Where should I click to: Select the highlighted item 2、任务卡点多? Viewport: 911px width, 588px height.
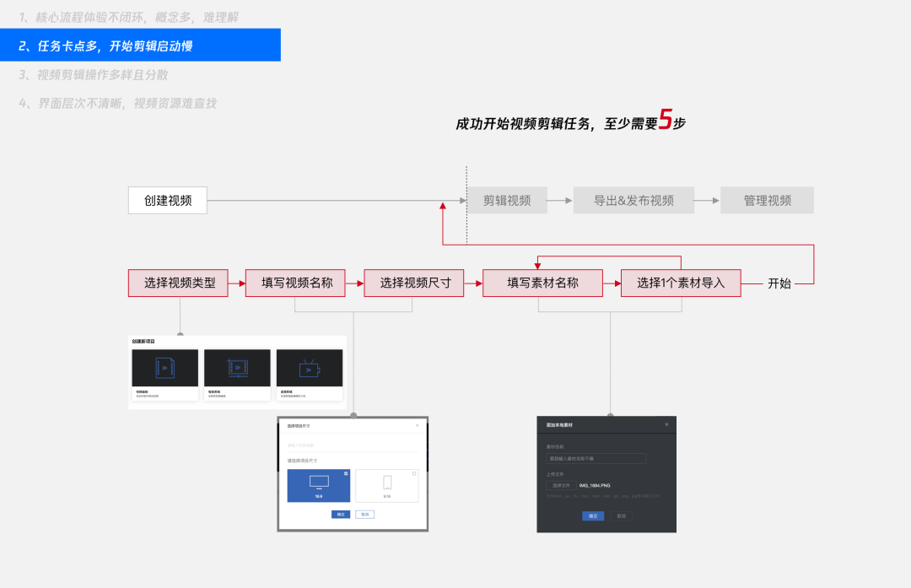(140, 46)
